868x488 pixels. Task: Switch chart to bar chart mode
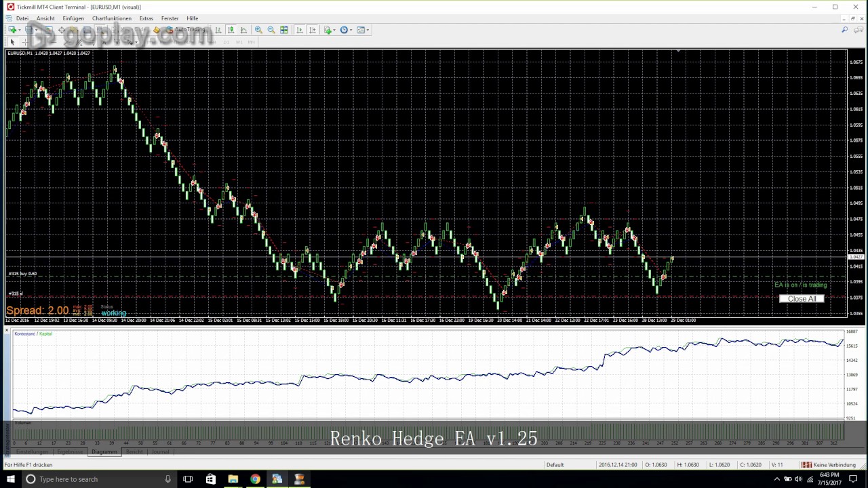pos(218,30)
